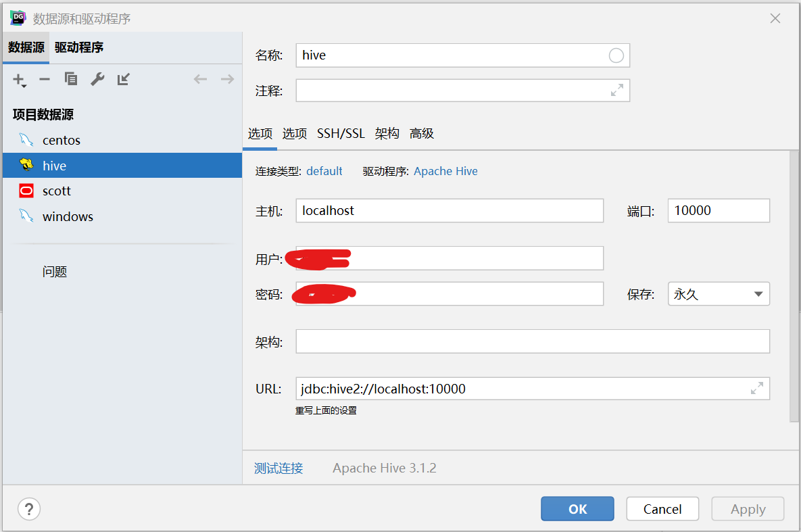The image size is (801, 532).
Task: Click the add data source plus icon
Action: [x=20, y=80]
